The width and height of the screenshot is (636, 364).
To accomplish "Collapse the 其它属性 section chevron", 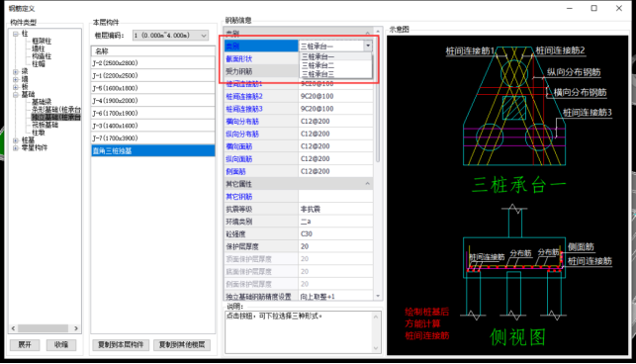I will click(x=367, y=184).
